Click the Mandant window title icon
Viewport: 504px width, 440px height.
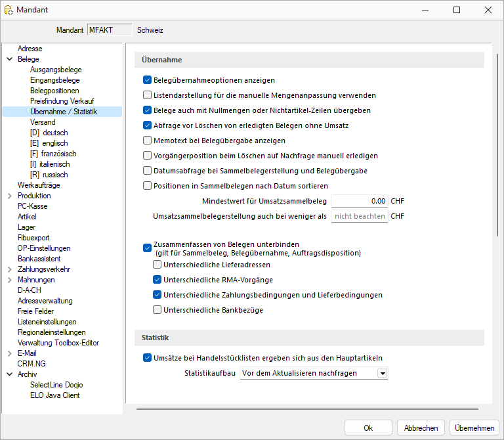[x=9, y=10]
